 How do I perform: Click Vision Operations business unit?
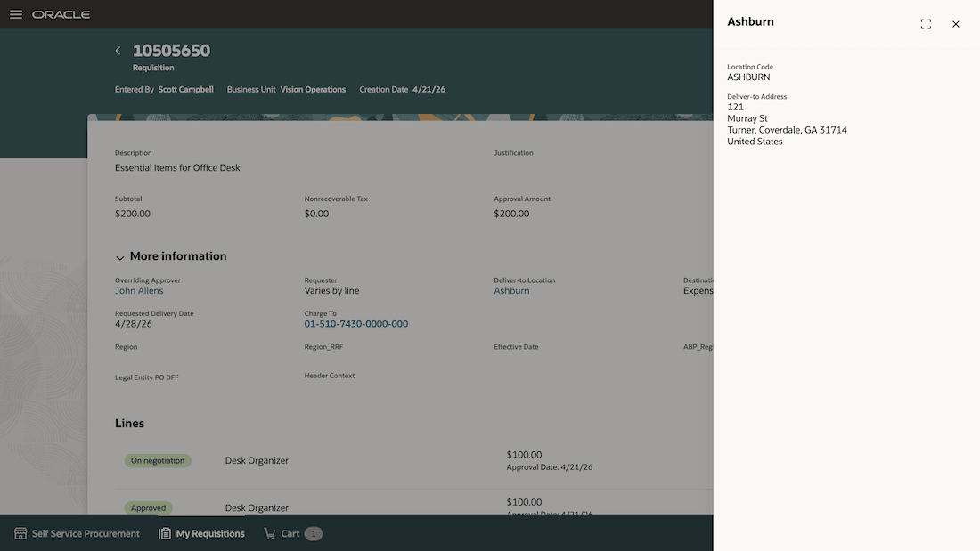313,89
